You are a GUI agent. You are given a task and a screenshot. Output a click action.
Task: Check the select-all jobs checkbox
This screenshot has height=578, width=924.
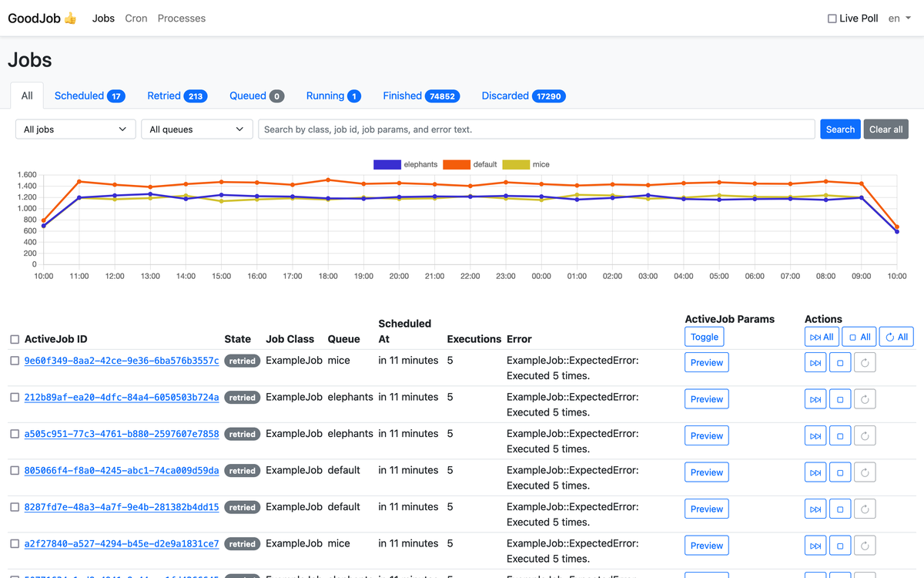[x=13, y=338]
